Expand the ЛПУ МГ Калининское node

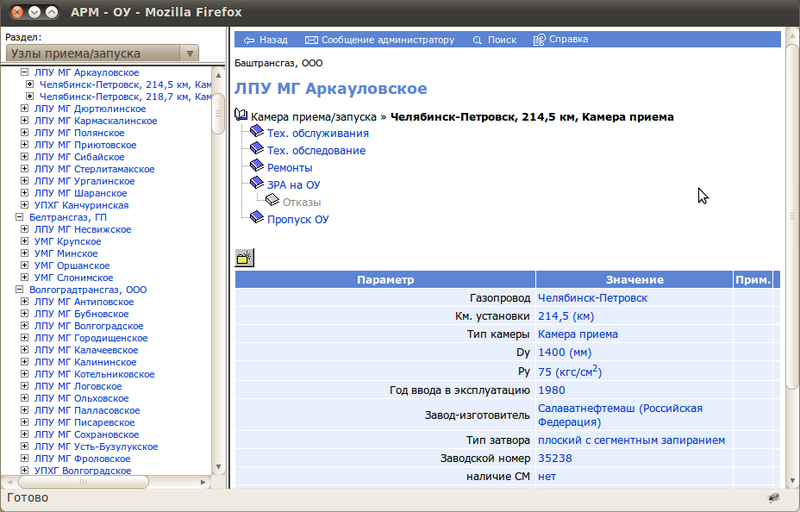pos(24,362)
